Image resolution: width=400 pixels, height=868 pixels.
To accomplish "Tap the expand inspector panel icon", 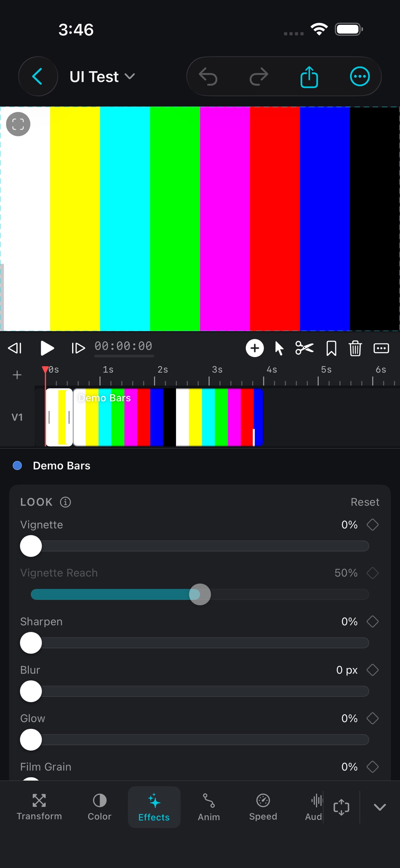I will coord(341,807).
